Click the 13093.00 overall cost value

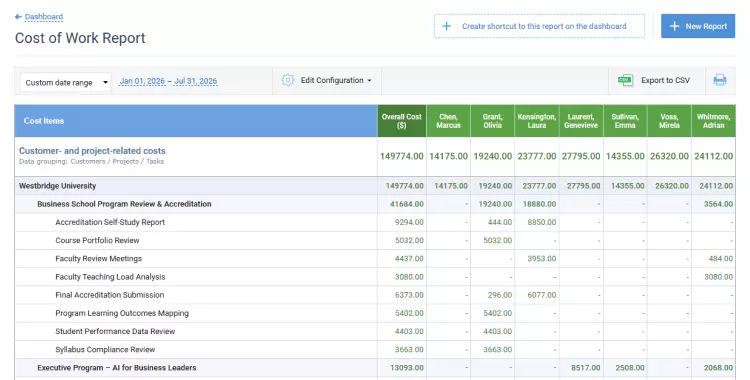(407, 368)
